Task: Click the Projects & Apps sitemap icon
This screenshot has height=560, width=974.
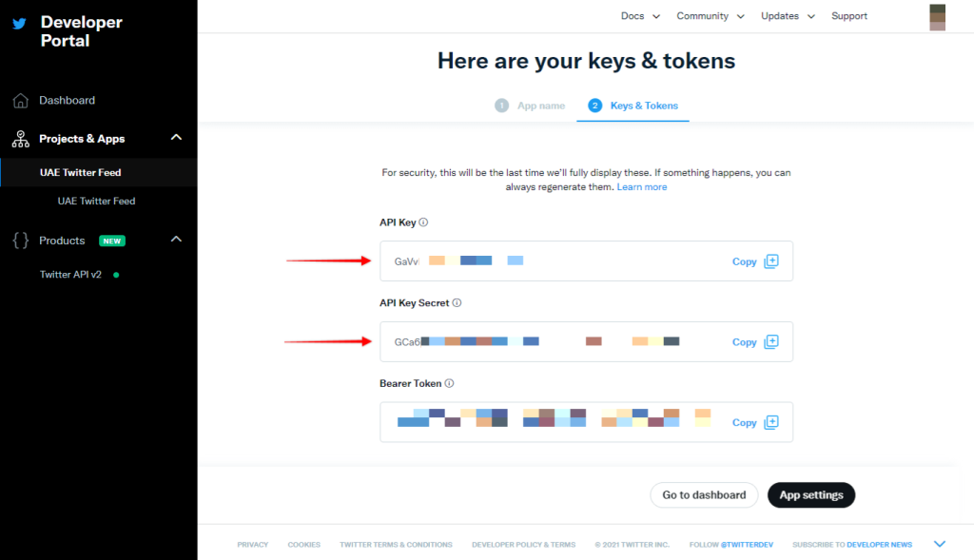Action: [20, 138]
